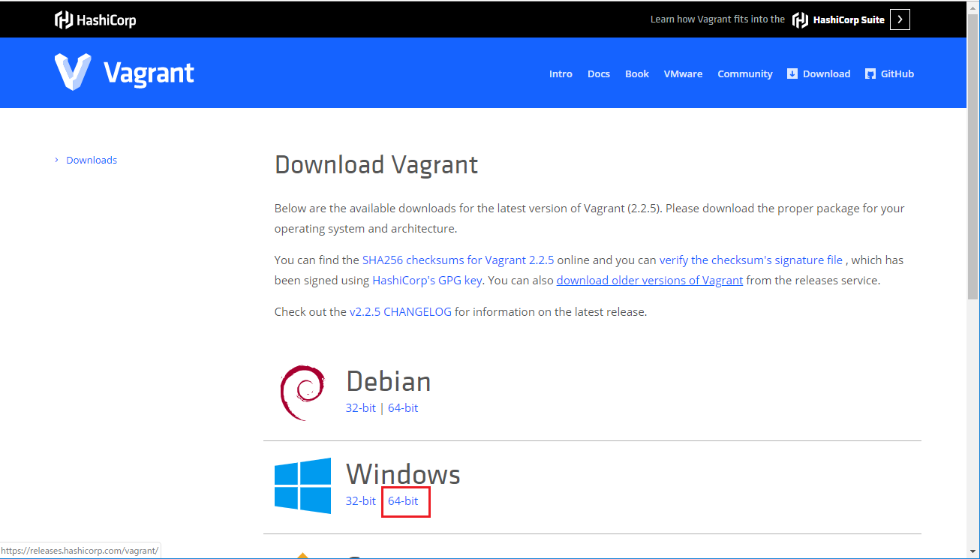Click the scrollbar up arrow
Viewport: 980px width, 559px height.
[x=973, y=7]
